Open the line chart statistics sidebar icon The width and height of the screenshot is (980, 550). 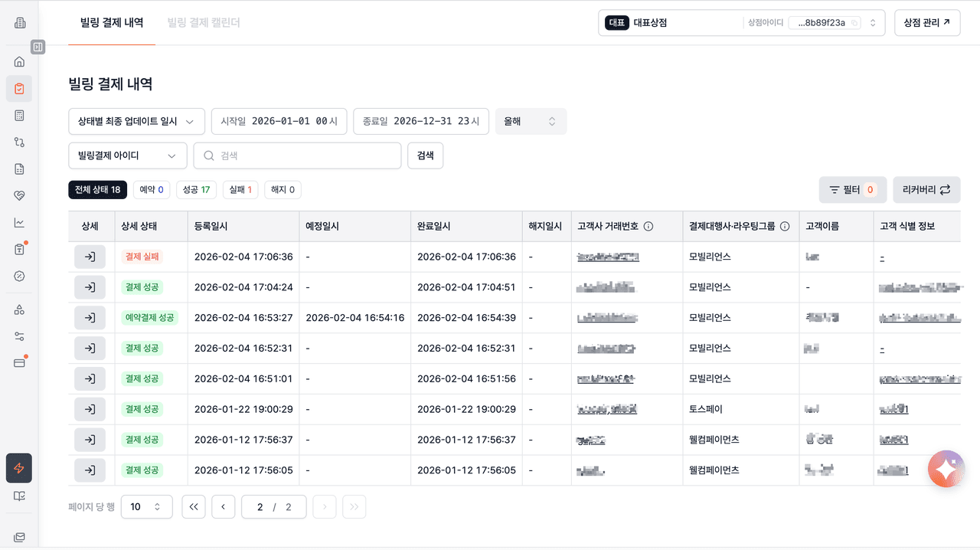(19, 223)
